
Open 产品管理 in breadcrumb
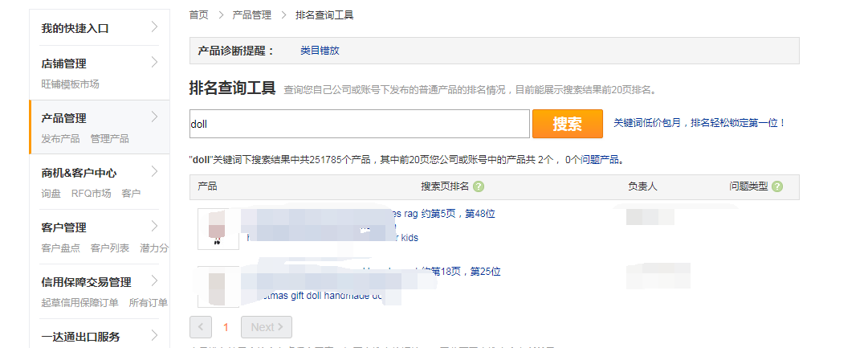tap(252, 15)
